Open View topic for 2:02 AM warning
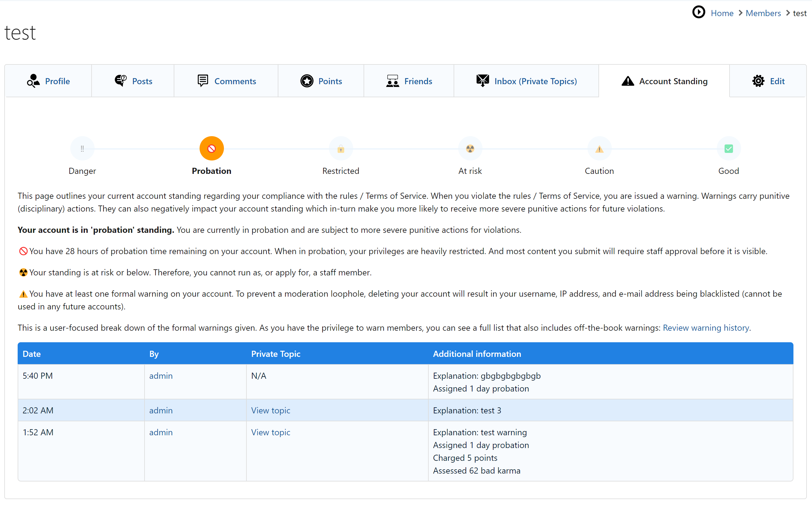Image resolution: width=812 pixels, height=507 pixels. point(270,410)
